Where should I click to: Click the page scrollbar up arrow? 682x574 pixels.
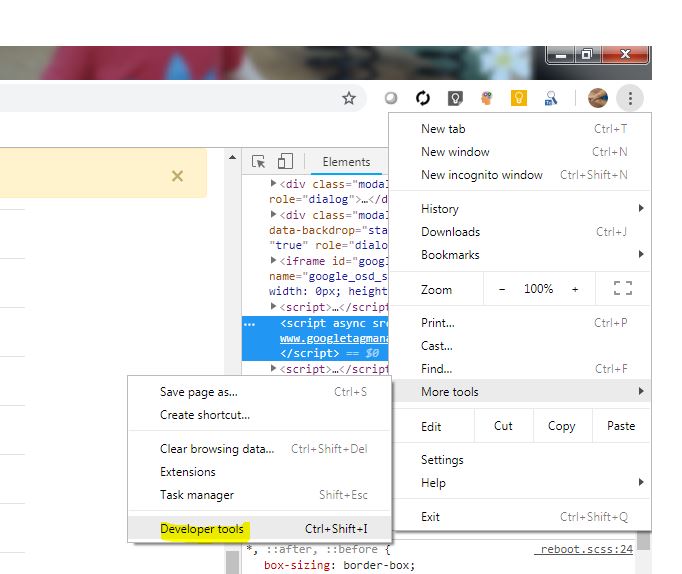pyautogui.click(x=233, y=157)
